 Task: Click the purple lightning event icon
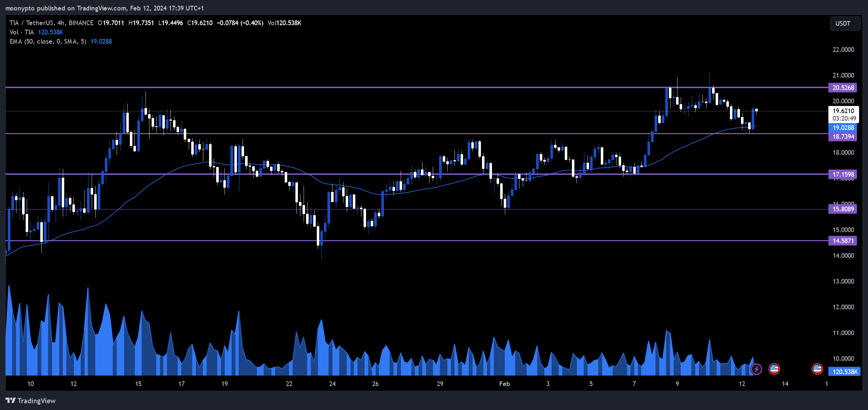[x=756, y=369]
